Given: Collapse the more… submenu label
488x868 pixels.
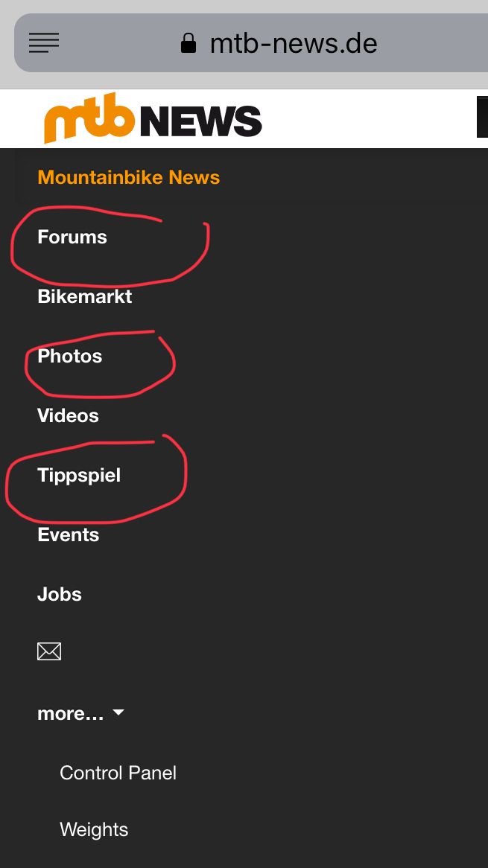Looking at the screenshot, I should point(70,713).
